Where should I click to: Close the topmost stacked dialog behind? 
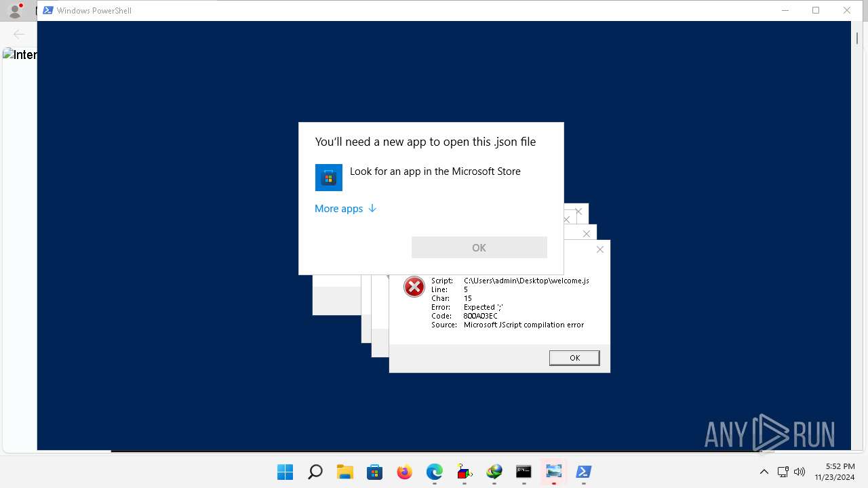click(578, 211)
